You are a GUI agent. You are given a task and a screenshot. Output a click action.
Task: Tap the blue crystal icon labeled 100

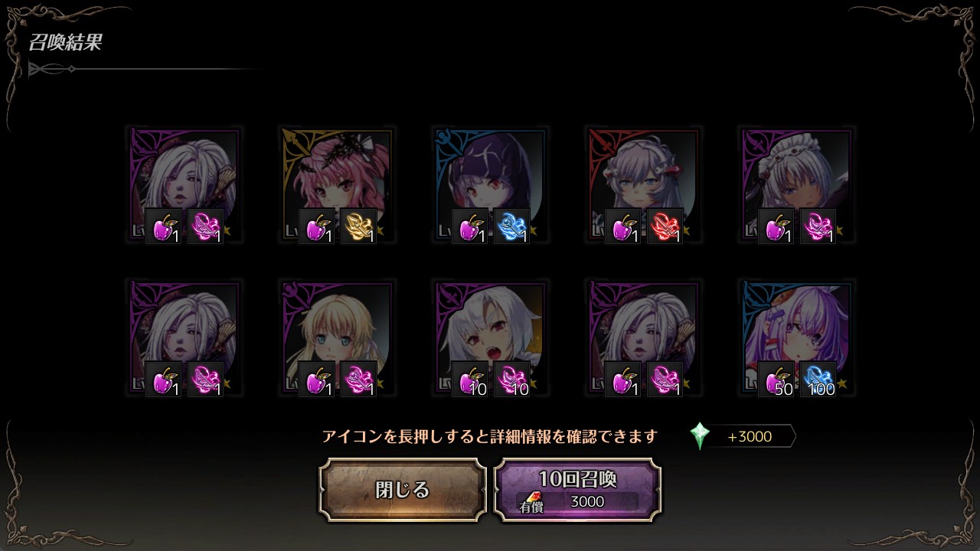818,380
